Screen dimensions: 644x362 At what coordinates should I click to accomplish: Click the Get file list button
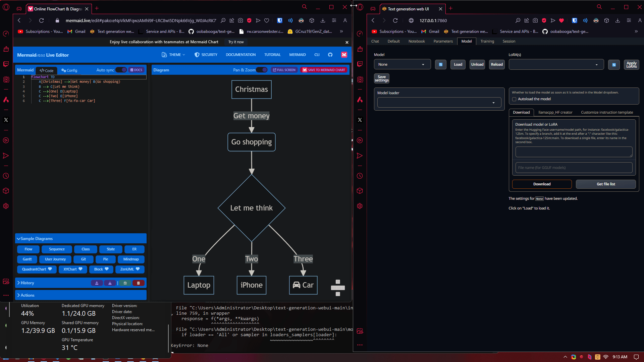(605, 184)
